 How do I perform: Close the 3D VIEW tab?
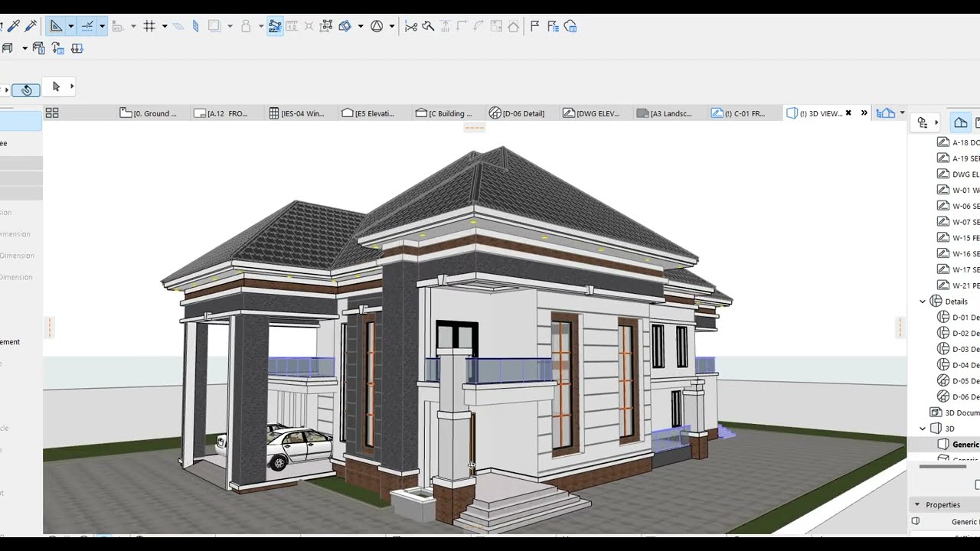[x=848, y=112]
